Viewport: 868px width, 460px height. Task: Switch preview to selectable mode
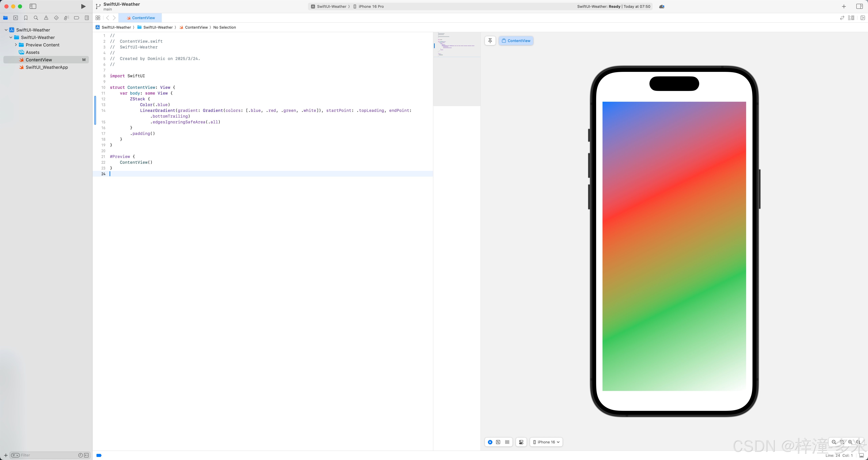[x=498, y=442]
